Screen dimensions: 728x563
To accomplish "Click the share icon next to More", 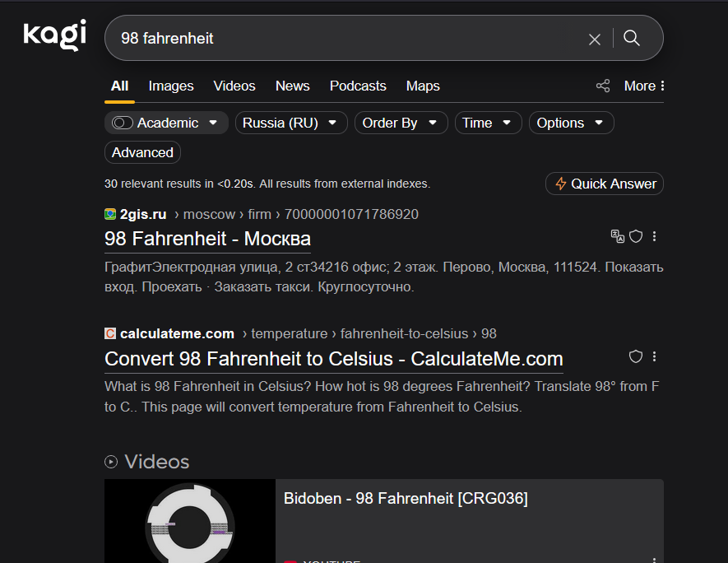I will pos(603,86).
